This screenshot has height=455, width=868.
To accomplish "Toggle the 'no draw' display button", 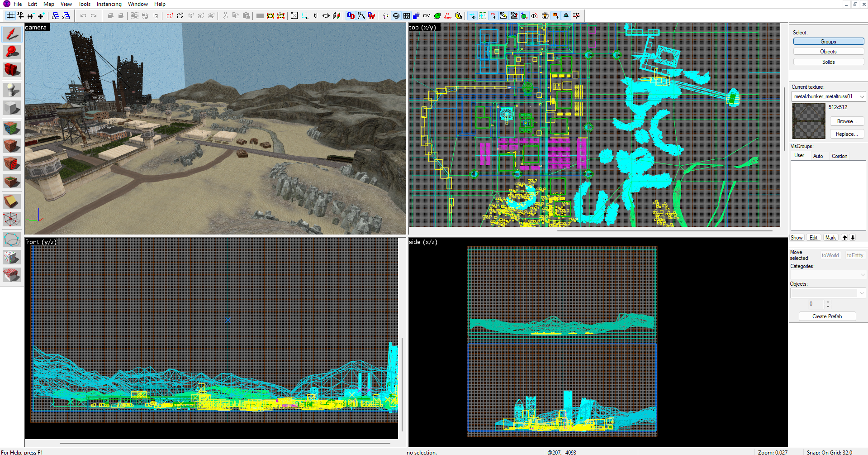I will [448, 16].
